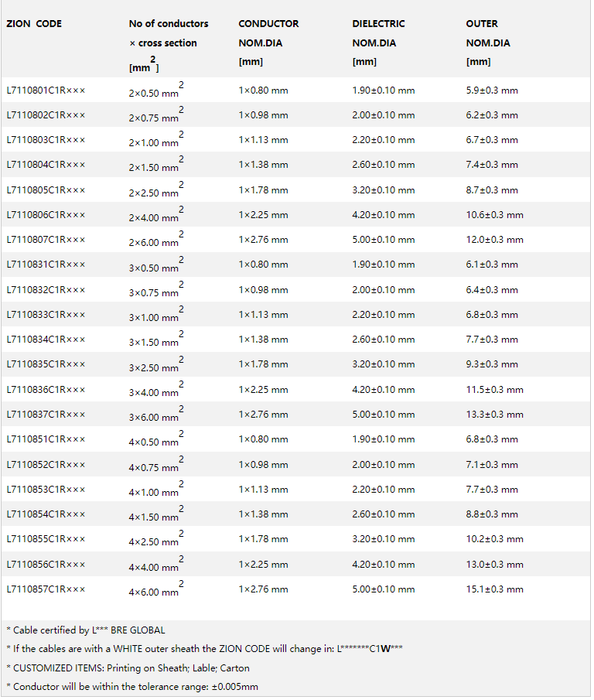
Task: Select the conductor tolerance range footnote
Action: [132, 686]
